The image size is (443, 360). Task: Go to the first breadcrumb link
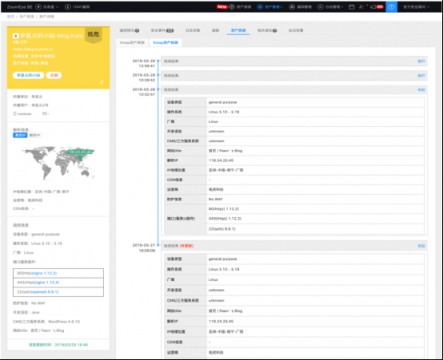click(x=10, y=16)
